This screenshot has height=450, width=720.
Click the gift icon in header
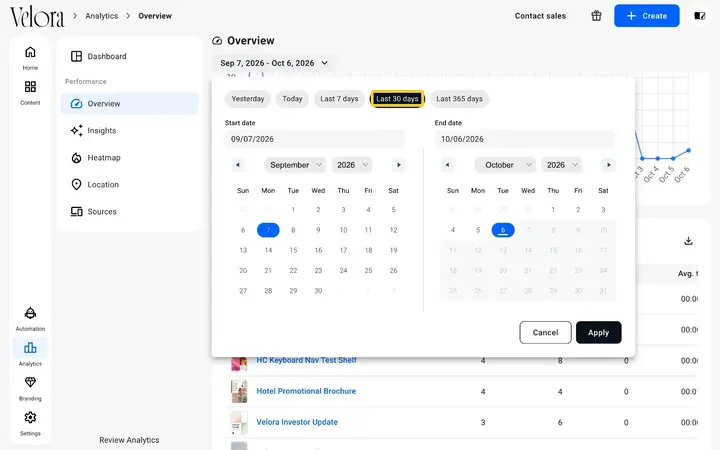pyautogui.click(x=596, y=16)
